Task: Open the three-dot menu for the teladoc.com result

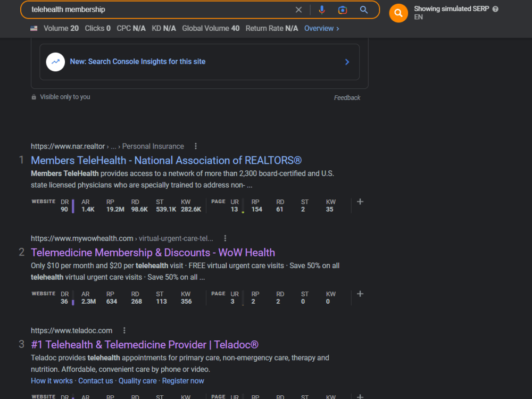Action: click(124, 330)
